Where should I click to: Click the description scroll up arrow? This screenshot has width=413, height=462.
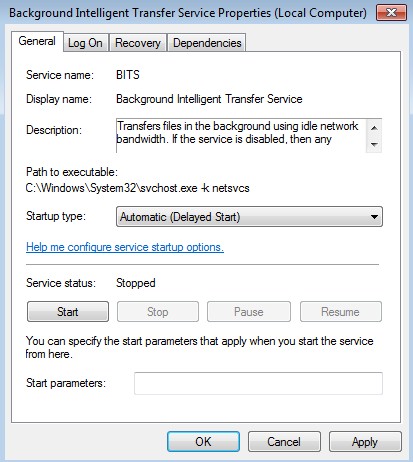(374, 128)
